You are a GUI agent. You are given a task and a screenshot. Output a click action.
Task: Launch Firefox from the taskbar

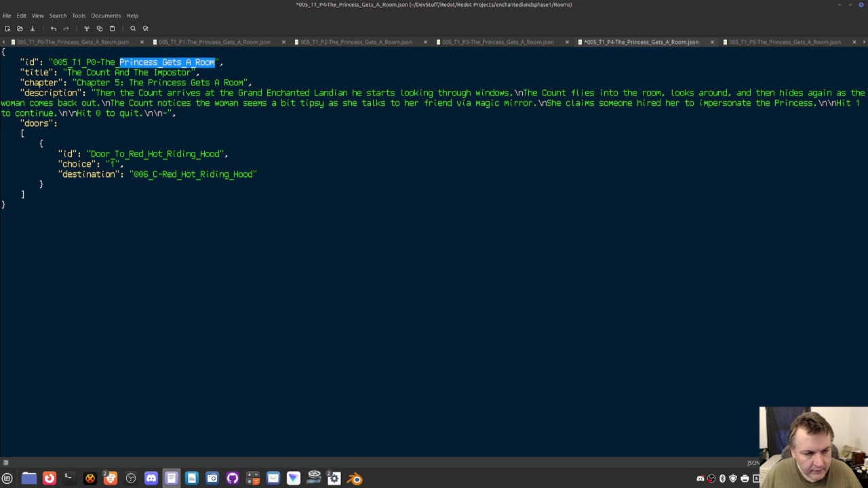click(x=49, y=479)
